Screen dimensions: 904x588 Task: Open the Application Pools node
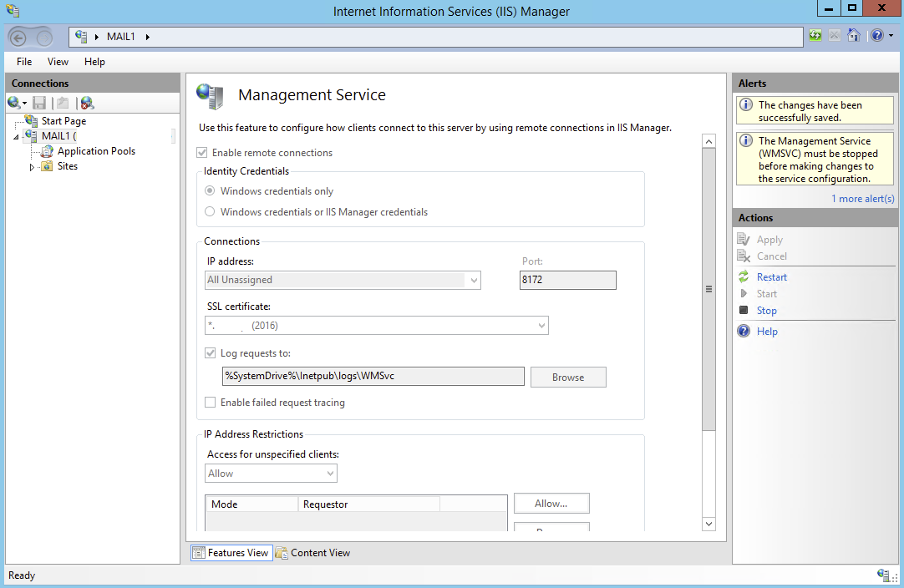[97, 151]
